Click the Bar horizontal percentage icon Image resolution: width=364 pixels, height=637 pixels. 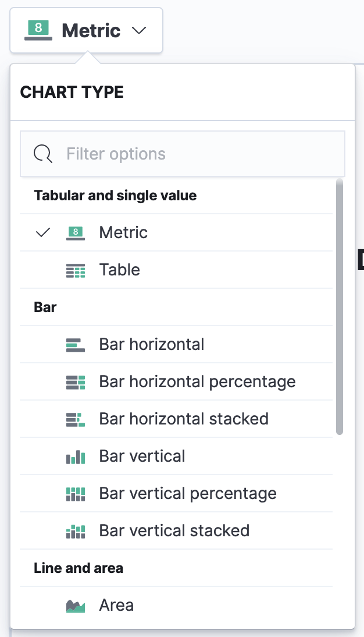[x=76, y=381]
